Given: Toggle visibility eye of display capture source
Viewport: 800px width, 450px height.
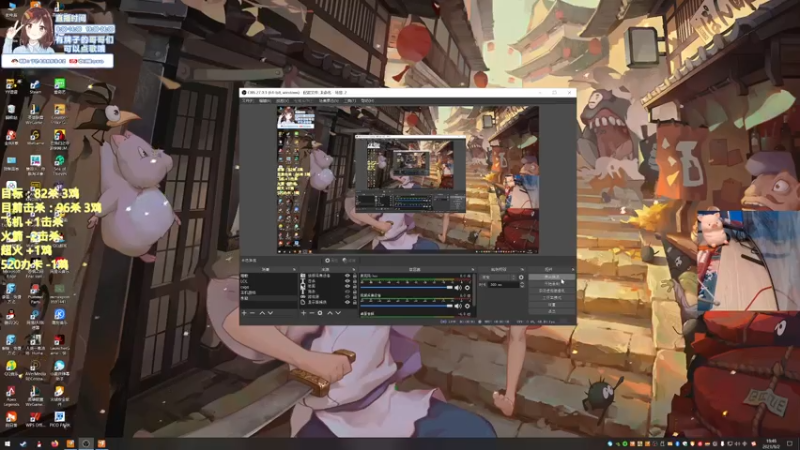Looking at the screenshot, I should (x=347, y=302).
